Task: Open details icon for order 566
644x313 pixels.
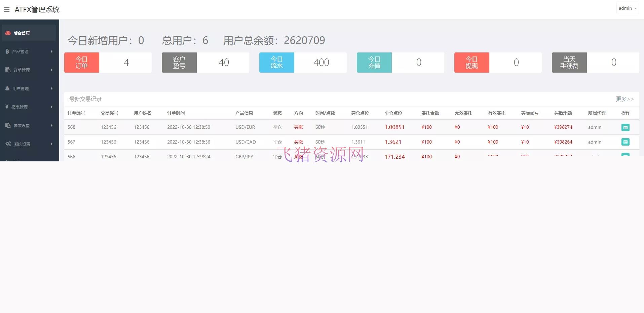Action: pyautogui.click(x=625, y=156)
